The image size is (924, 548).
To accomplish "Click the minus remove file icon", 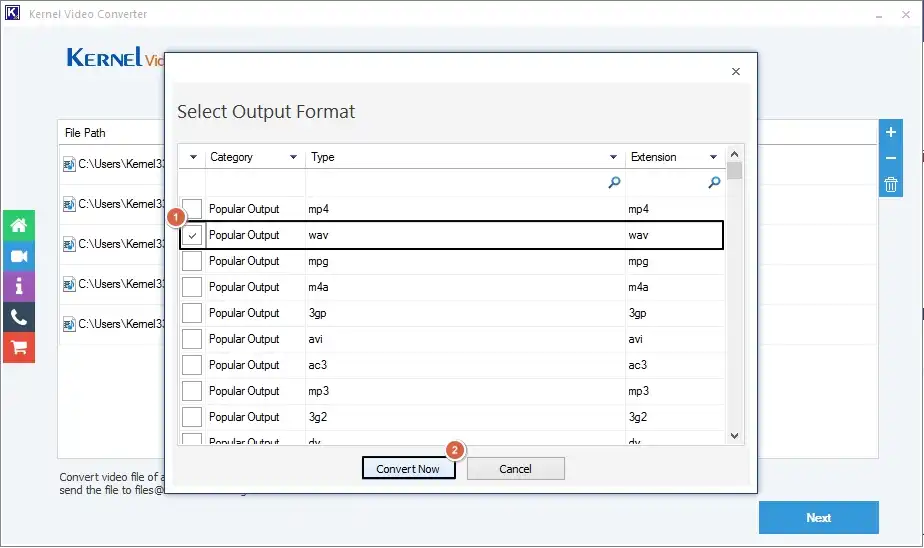I will coord(890,158).
